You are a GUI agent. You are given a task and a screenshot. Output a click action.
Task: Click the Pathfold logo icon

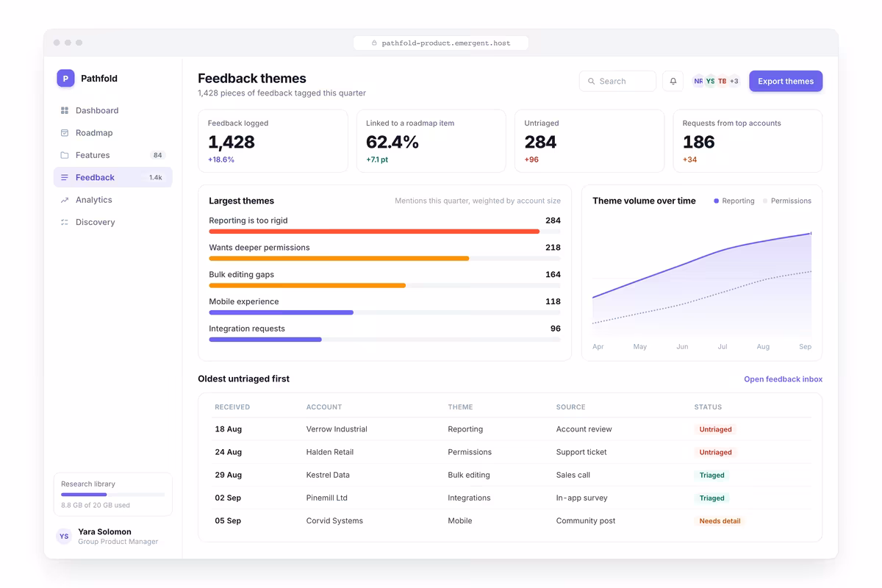tap(65, 78)
